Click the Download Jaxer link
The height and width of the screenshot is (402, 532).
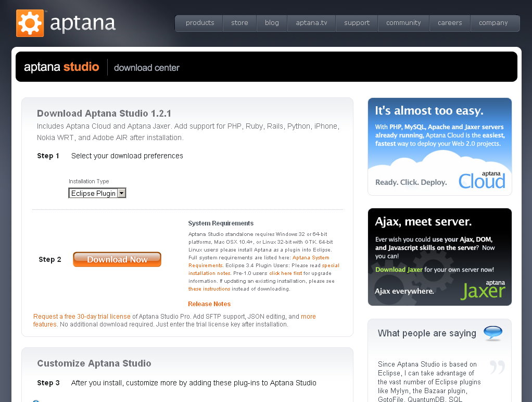tap(399, 270)
